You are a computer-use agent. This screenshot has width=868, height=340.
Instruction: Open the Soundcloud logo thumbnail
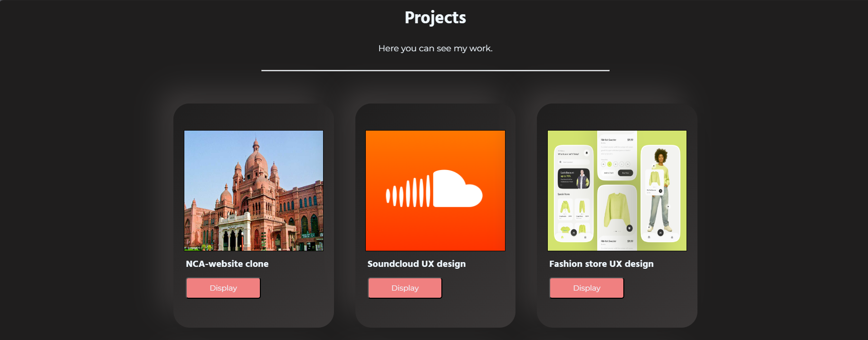(435, 190)
